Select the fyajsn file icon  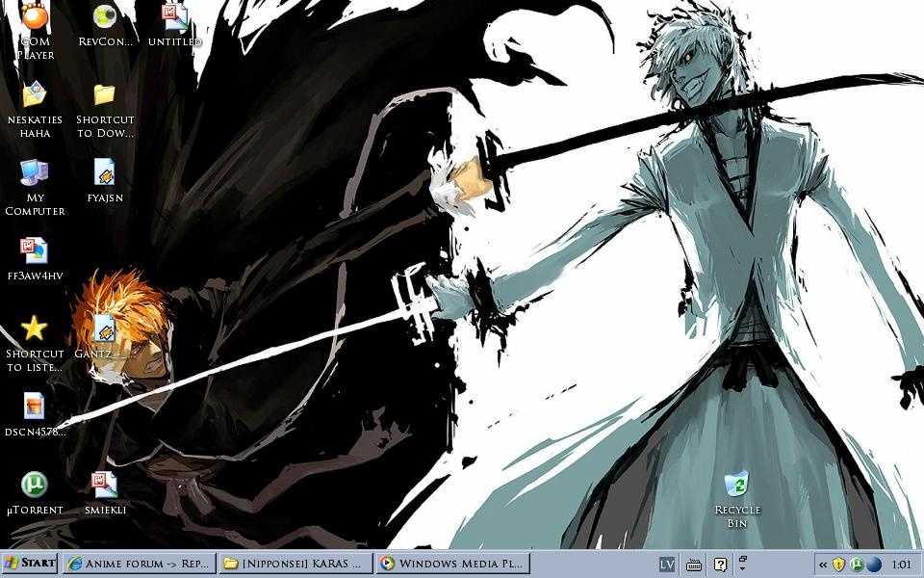(105, 172)
